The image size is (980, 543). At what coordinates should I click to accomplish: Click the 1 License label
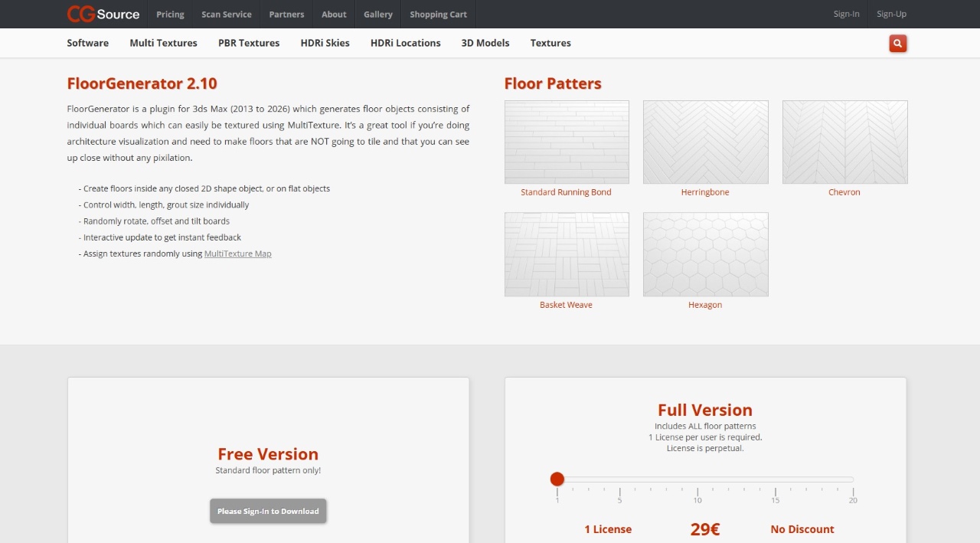point(608,529)
